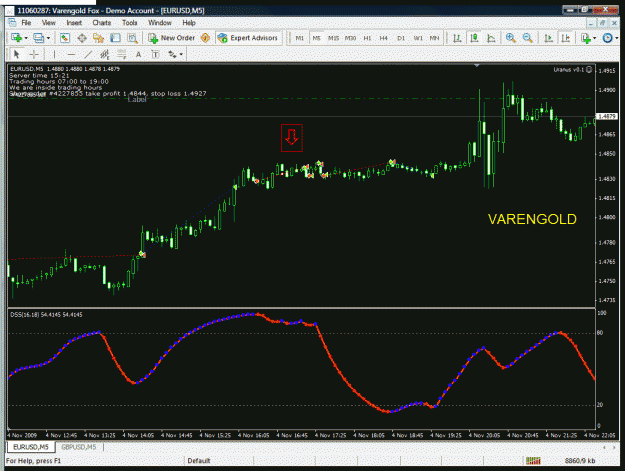Image resolution: width=625 pixels, height=471 pixels.
Task: Open a new chart with the toolbar icon
Action: pos(16,38)
